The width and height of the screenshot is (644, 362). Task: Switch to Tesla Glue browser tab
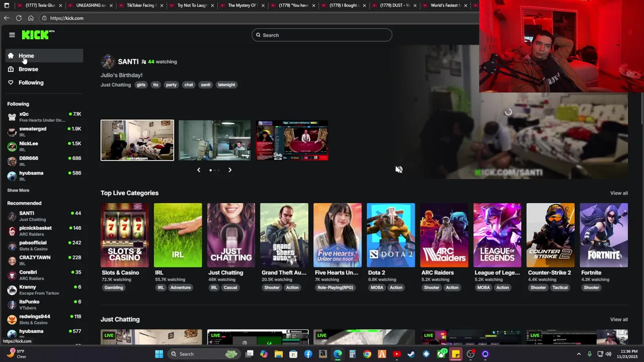coord(40,6)
